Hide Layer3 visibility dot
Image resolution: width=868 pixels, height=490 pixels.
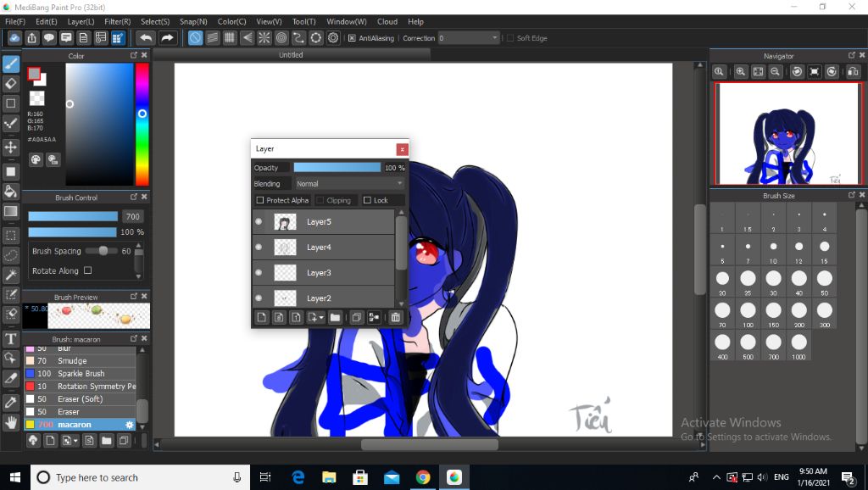(259, 272)
